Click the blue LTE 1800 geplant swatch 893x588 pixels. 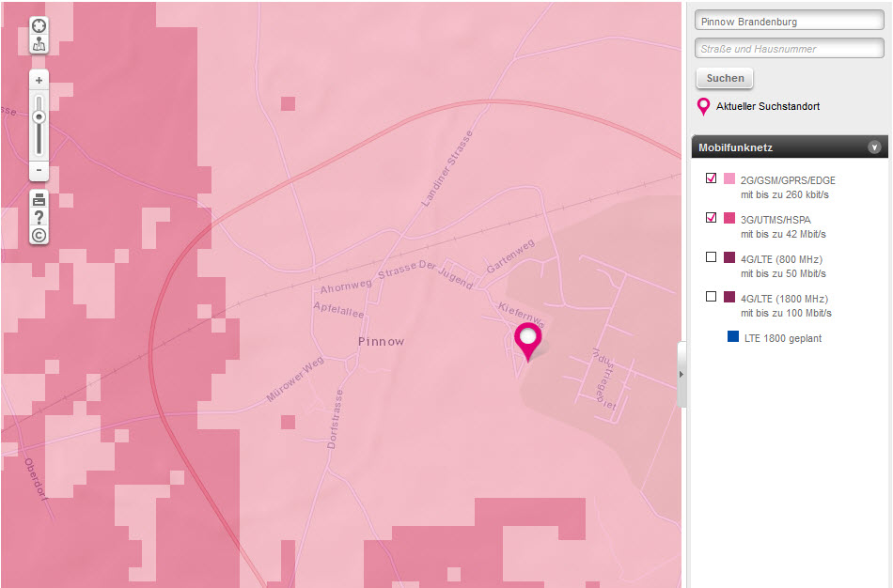pyautogui.click(x=733, y=336)
